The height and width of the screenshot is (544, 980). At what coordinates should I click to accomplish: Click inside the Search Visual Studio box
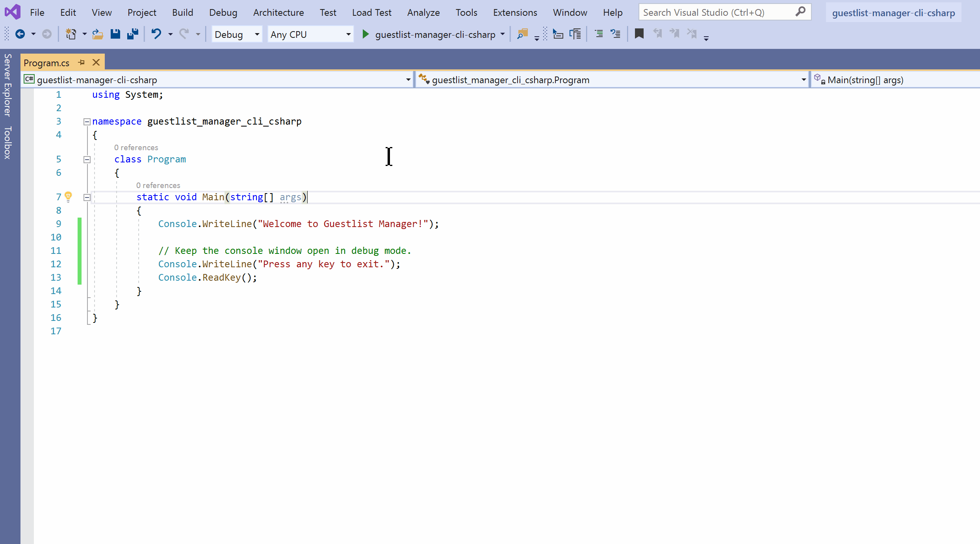point(709,12)
